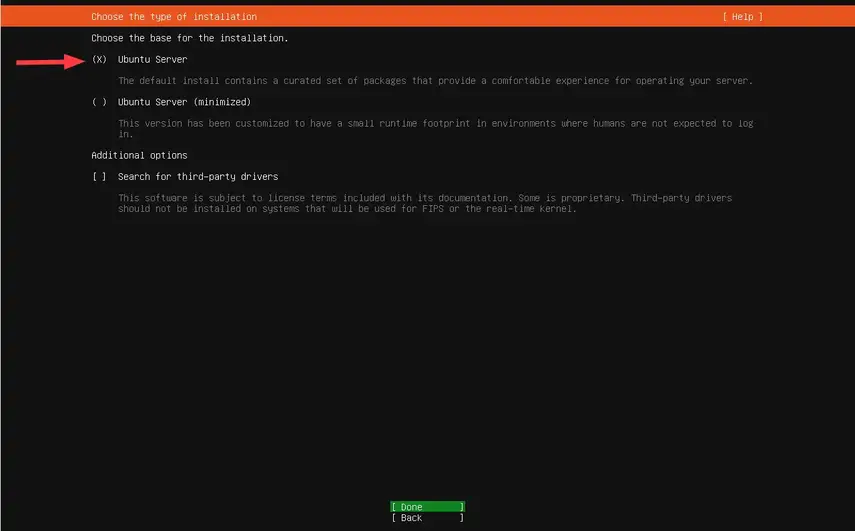Click the red arrow annotation

(50, 61)
